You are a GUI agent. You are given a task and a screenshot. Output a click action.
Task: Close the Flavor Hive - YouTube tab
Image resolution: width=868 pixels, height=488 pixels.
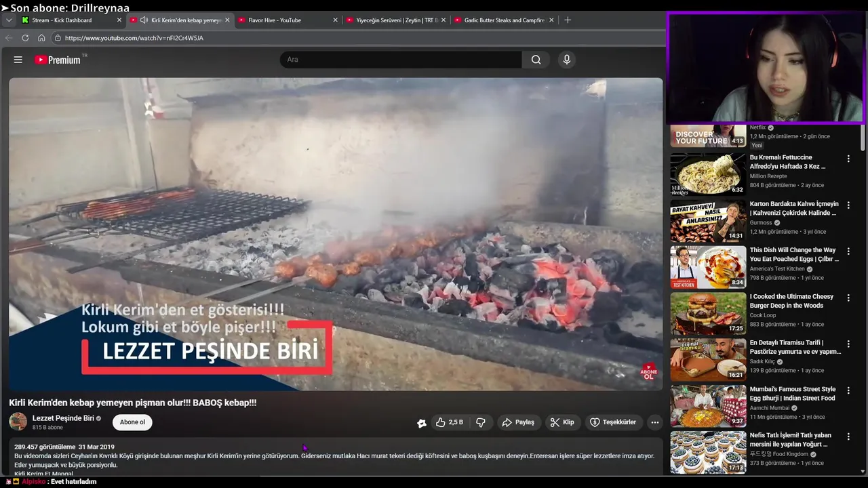(335, 20)
